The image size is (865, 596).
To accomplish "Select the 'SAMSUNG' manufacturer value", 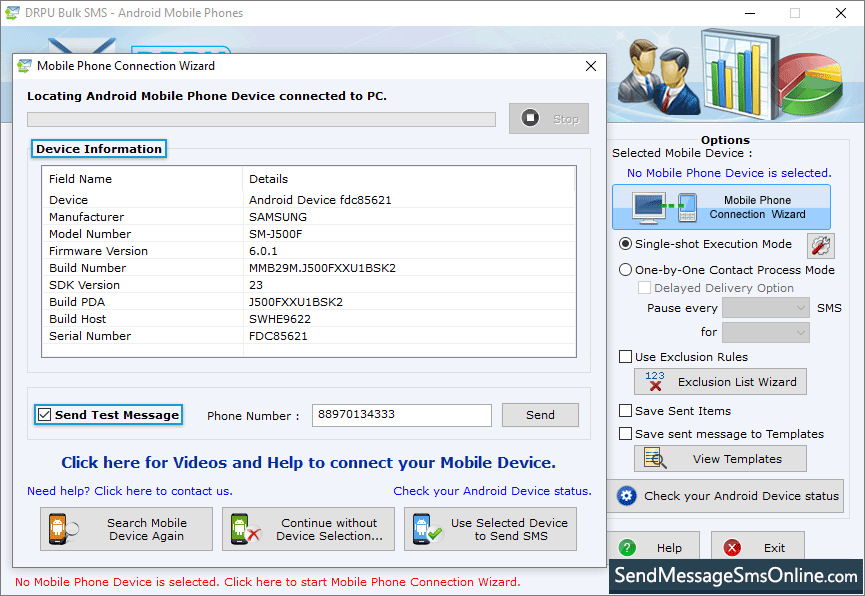I will coord(277,217).
